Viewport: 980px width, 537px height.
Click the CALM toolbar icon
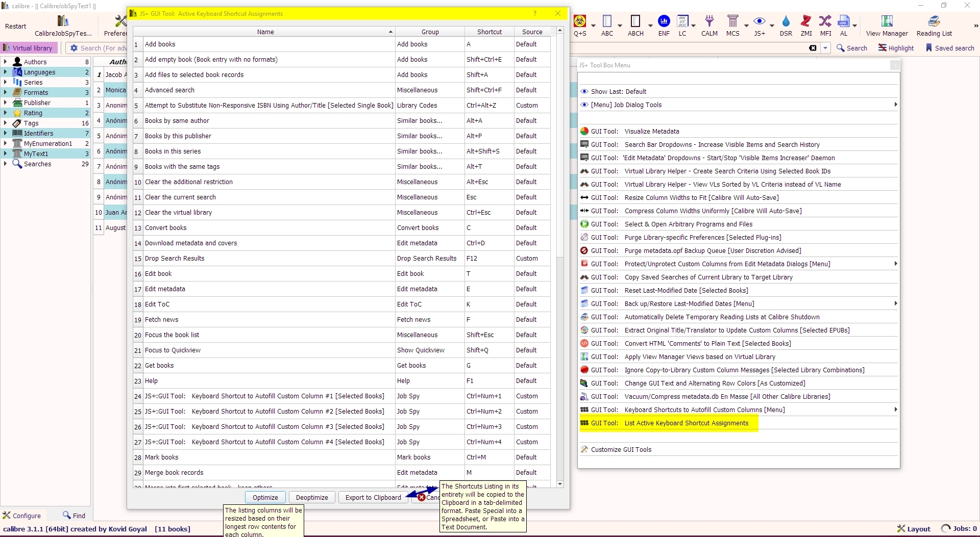coord(709,21)
